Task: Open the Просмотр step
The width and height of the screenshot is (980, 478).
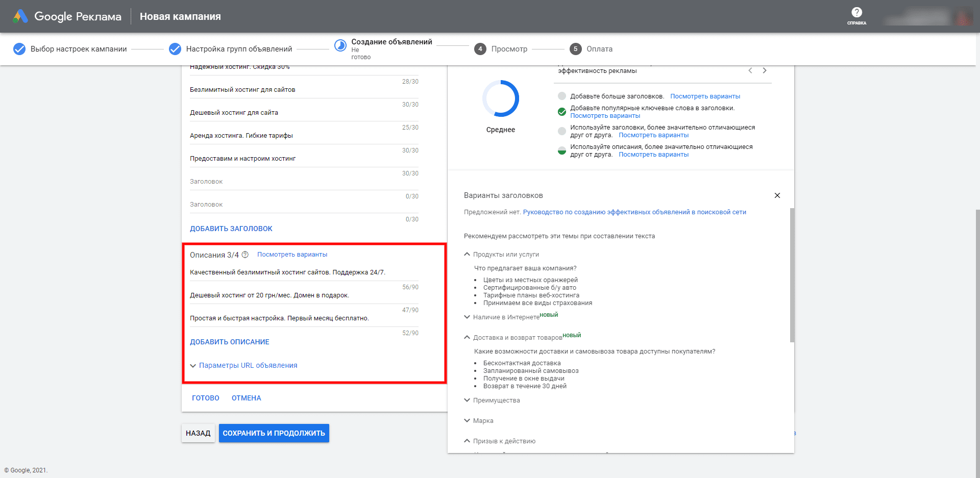Action: [509, 49]
